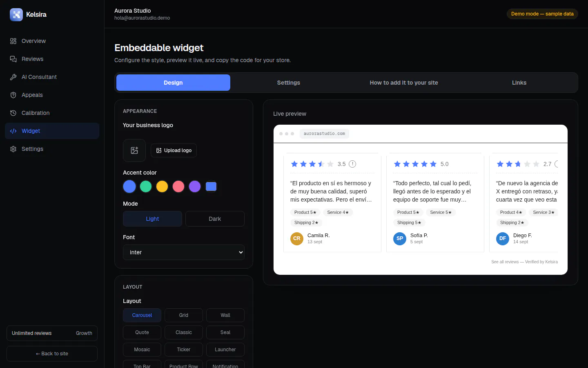Click the Appeals shield icon
The image size is (588, 368).
click(x=13, y=95)
